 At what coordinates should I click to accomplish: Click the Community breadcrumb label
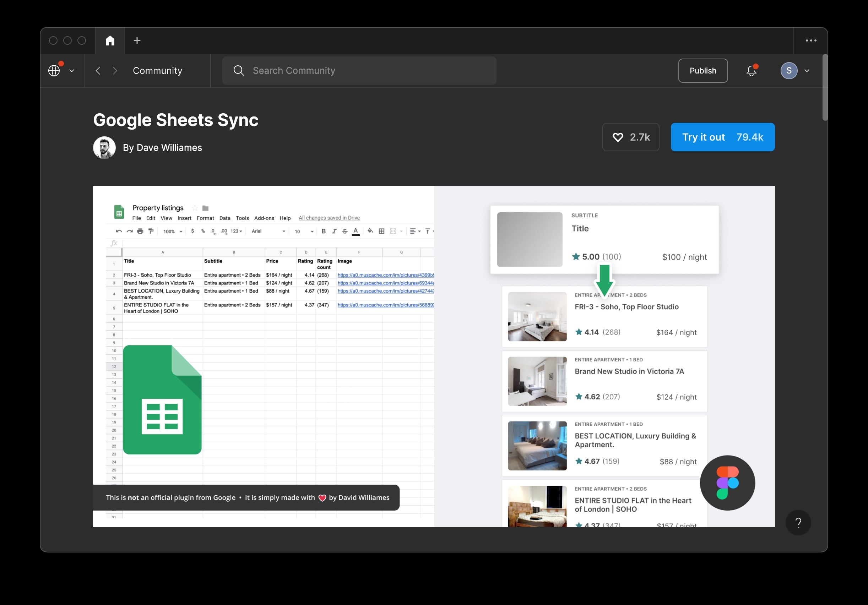(x=157, y=71)
